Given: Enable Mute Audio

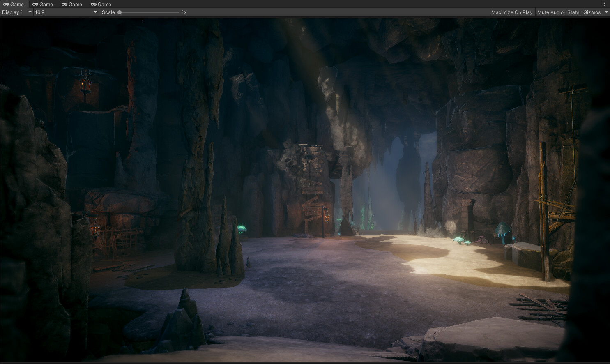Looking at the screenshot, I should point(550,12).
